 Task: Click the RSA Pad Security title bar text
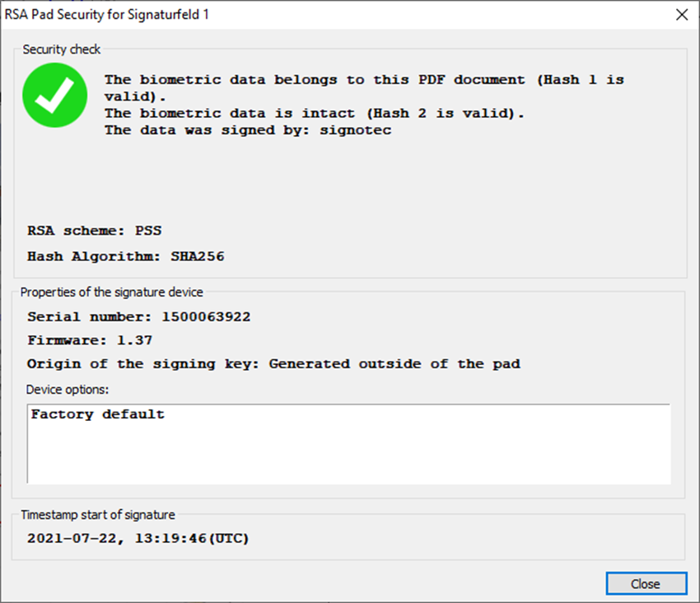107,15
